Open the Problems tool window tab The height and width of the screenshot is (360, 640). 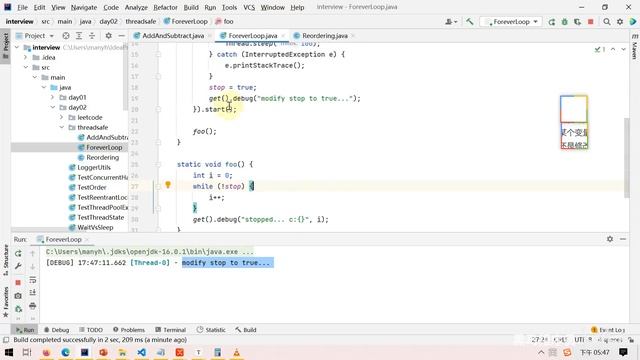point(129,330)
